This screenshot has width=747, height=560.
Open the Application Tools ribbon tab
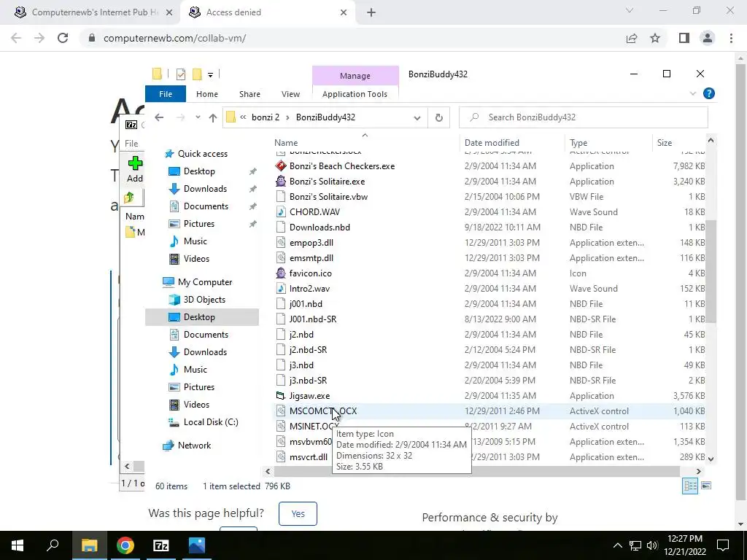coord(355,94)
